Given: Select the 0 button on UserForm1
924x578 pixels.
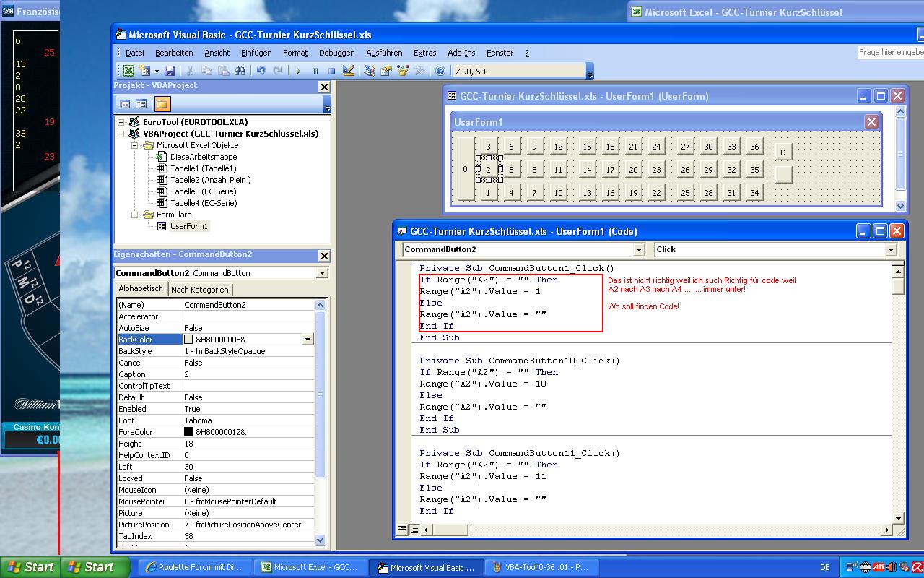Looking at the screenshot, I should 466,169.
